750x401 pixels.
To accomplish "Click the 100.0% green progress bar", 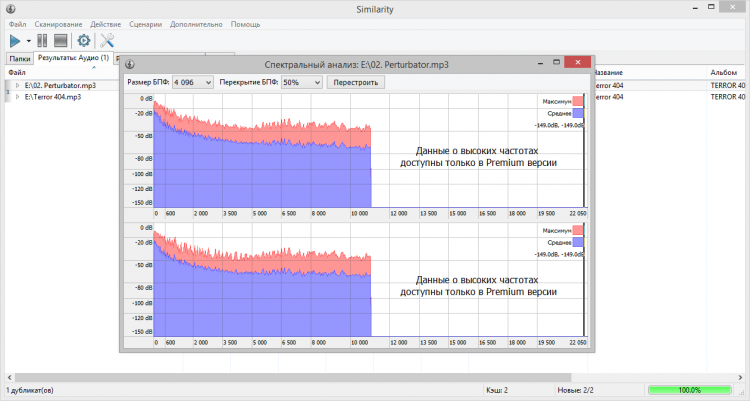I will tap(690, 390).
